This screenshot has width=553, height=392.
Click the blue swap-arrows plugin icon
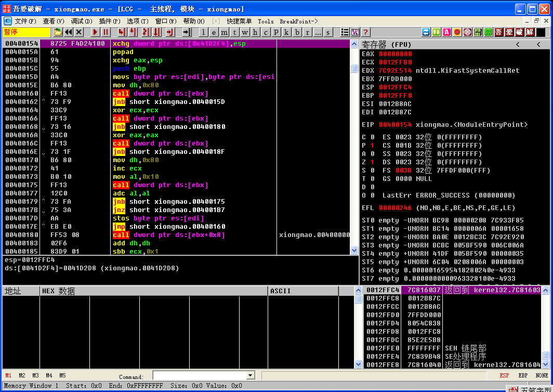pos(426,32)
